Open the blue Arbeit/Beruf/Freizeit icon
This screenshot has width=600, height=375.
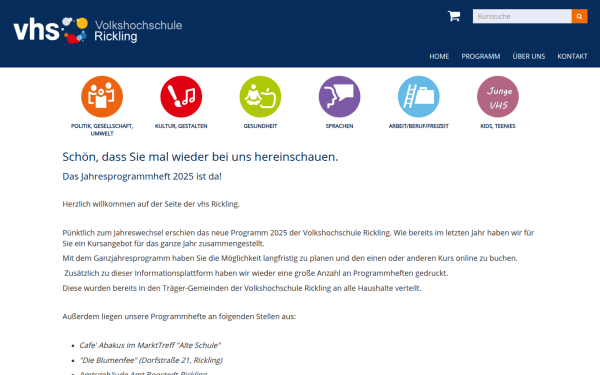[x=419, y=96]
